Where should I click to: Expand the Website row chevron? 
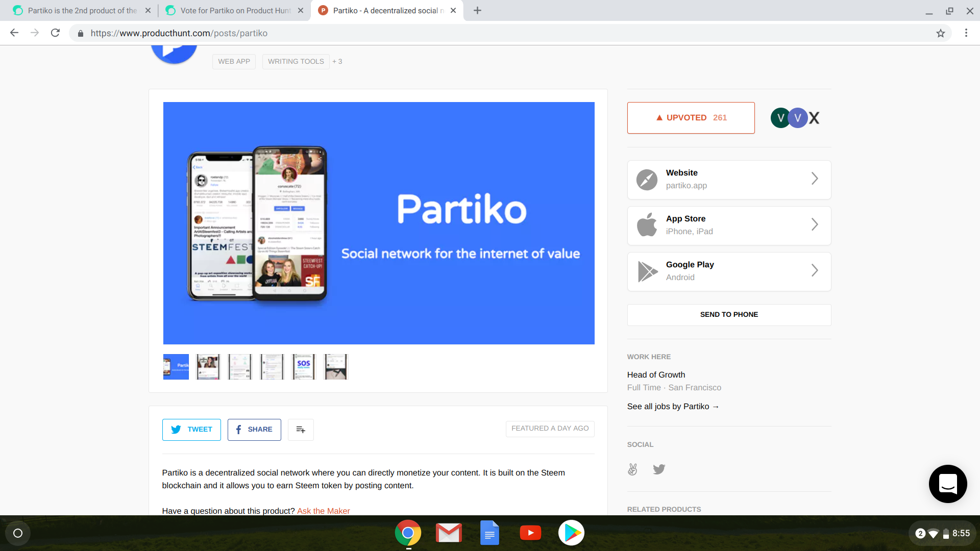click(815, 180)
